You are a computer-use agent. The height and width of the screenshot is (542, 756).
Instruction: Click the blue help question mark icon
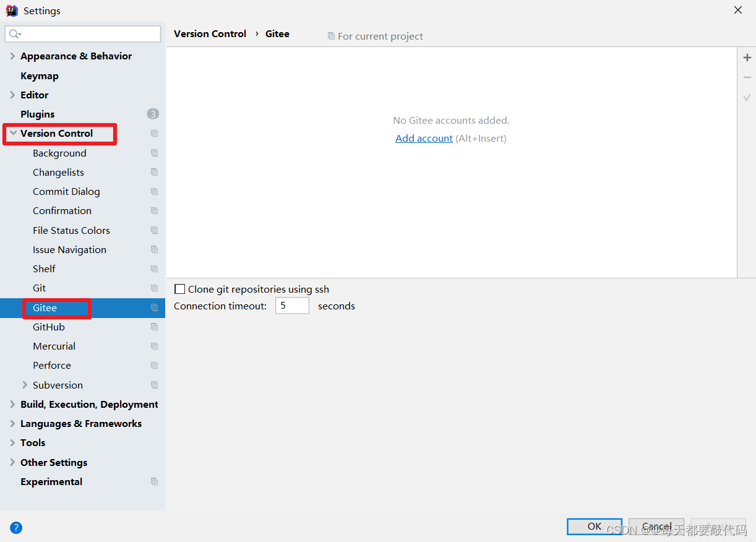(x=16, y=528)
